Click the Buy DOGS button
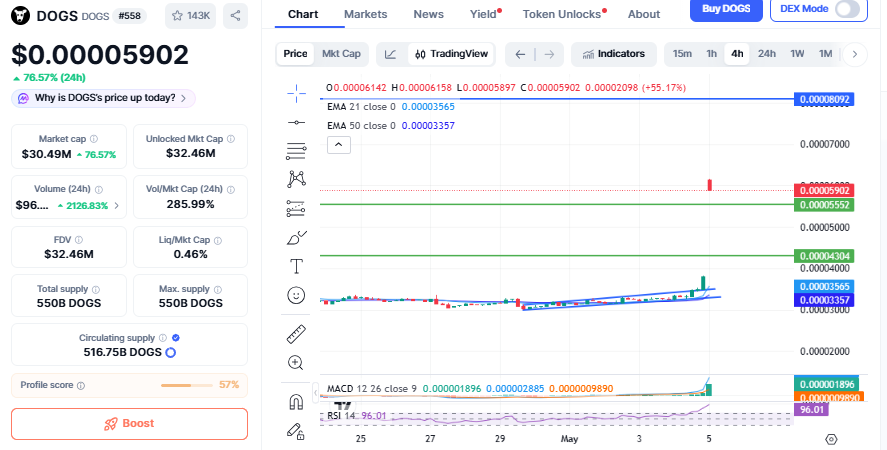The image size is (887, 450). pyautogui.click(x=726, y=9)
